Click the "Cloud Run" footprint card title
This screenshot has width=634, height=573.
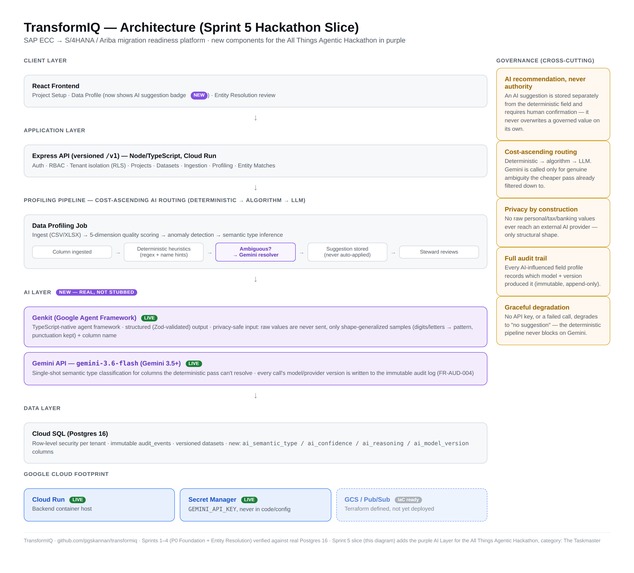click(x=48, y=499)
